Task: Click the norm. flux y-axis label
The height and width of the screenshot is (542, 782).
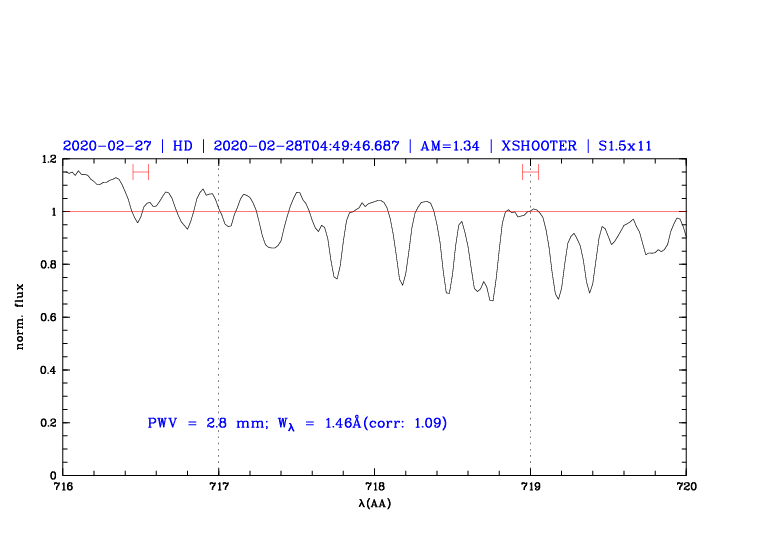Action: (x=20, y=317)
